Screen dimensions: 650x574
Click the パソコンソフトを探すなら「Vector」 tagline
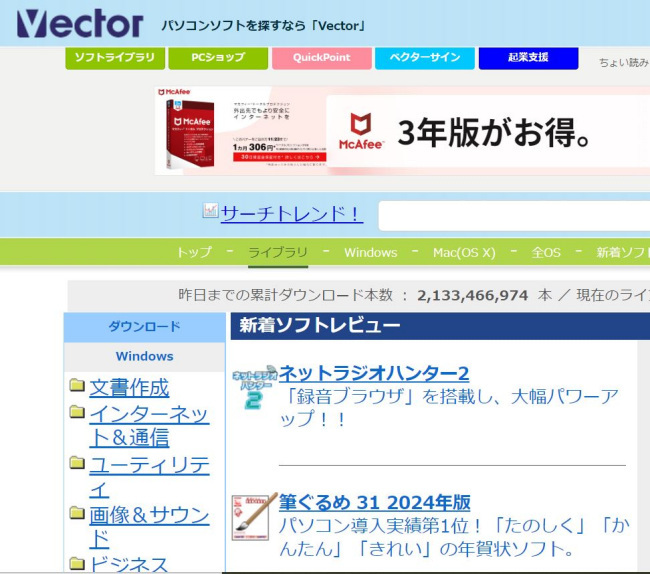(x=263, y=26)
